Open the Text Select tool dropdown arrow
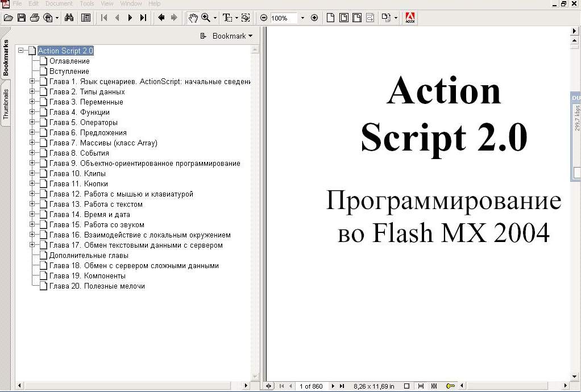Image resolution: width=581 pixels, height=392 pixels. click(236, 18)
